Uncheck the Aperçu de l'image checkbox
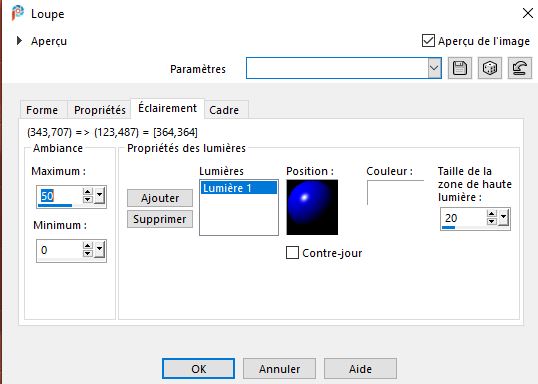This screenshot has height=384, width=538. (428, 41)
